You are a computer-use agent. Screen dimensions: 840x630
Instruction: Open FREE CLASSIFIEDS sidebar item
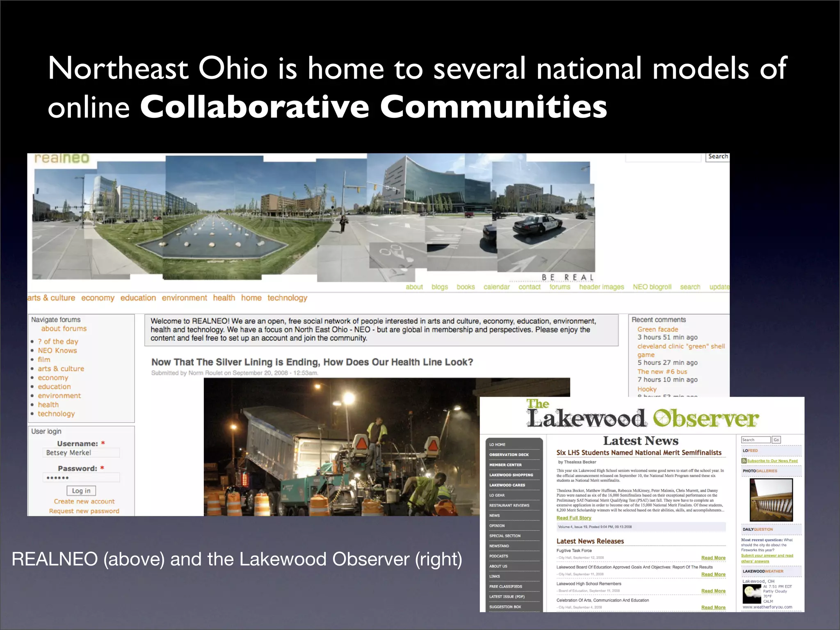pos(505,587)
